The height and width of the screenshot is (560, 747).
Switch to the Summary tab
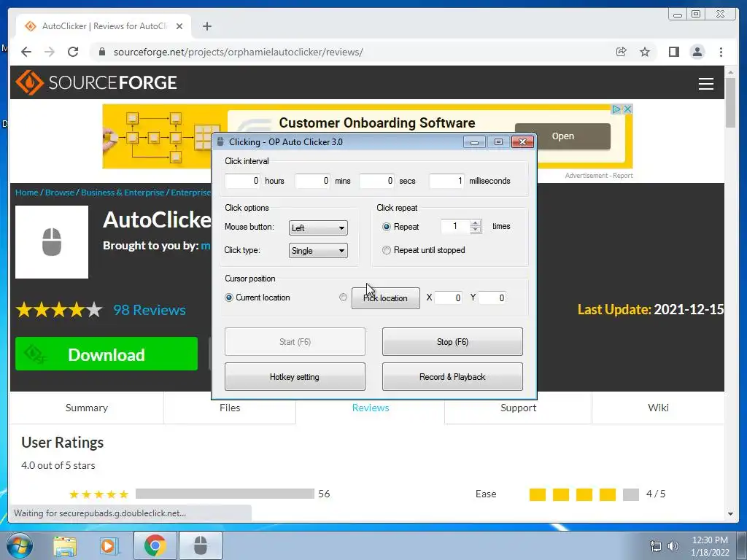point(87,408)
